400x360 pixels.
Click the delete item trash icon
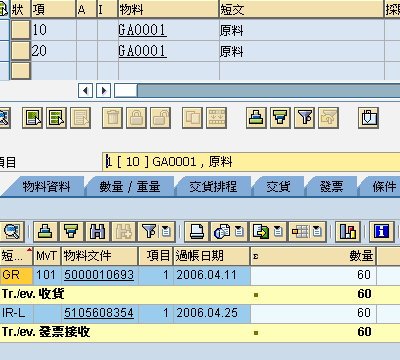[112, 118]
